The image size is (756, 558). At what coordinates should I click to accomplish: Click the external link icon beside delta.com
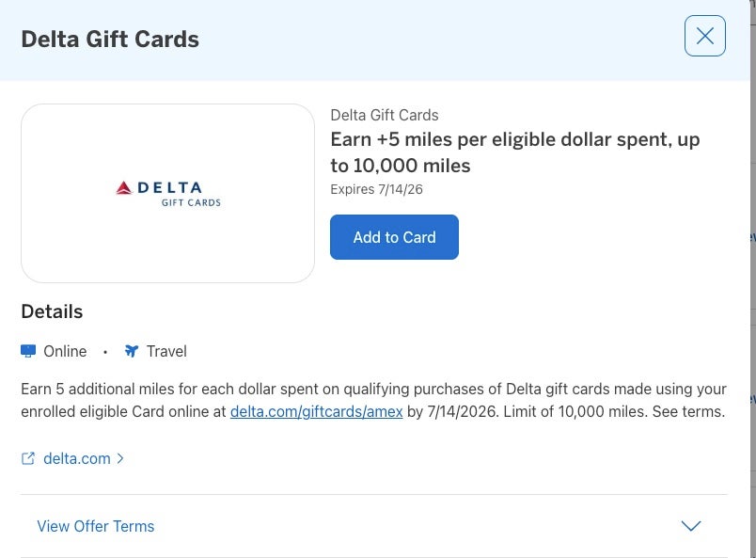point(28,458)
